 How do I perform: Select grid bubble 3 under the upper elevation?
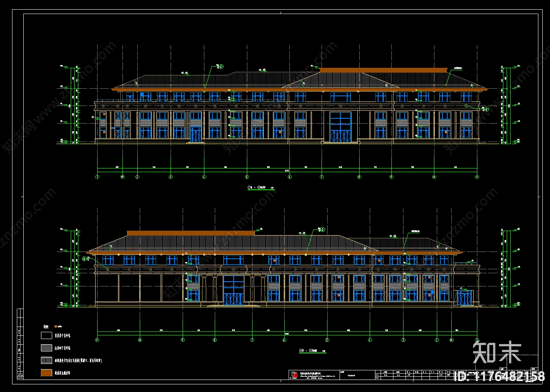click(170, 177)
